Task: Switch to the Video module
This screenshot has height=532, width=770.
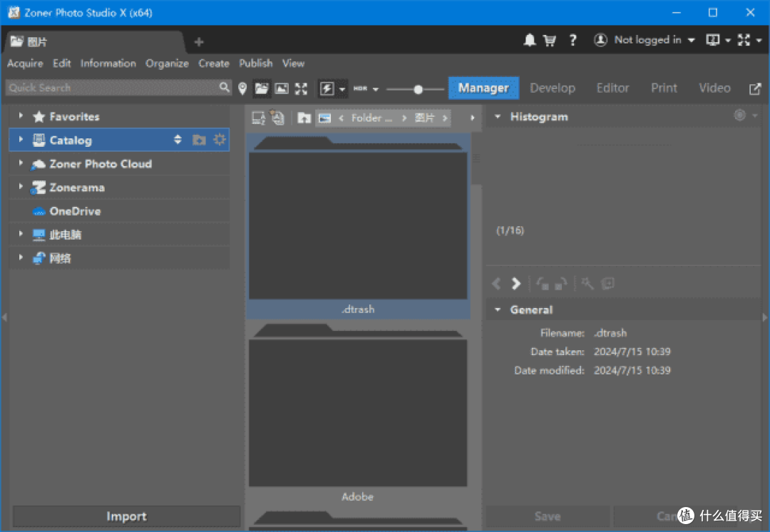Action: [714, 88]
